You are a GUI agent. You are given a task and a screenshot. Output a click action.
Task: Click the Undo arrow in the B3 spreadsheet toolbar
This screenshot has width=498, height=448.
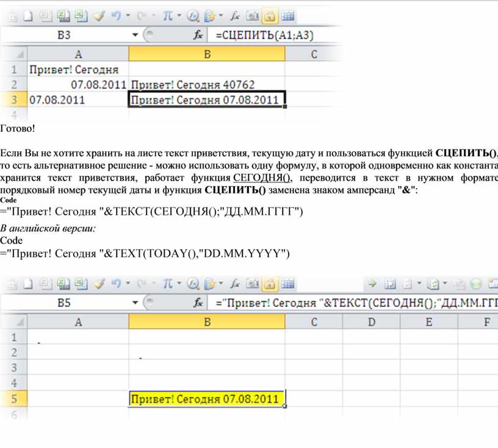click(116, 16)
